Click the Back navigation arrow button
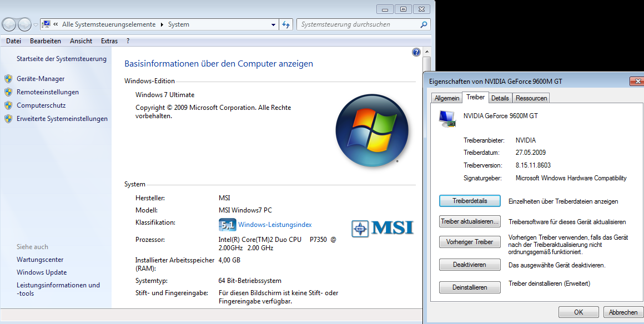The height and width of the screenshot is (324, 644). pos(9,24)
